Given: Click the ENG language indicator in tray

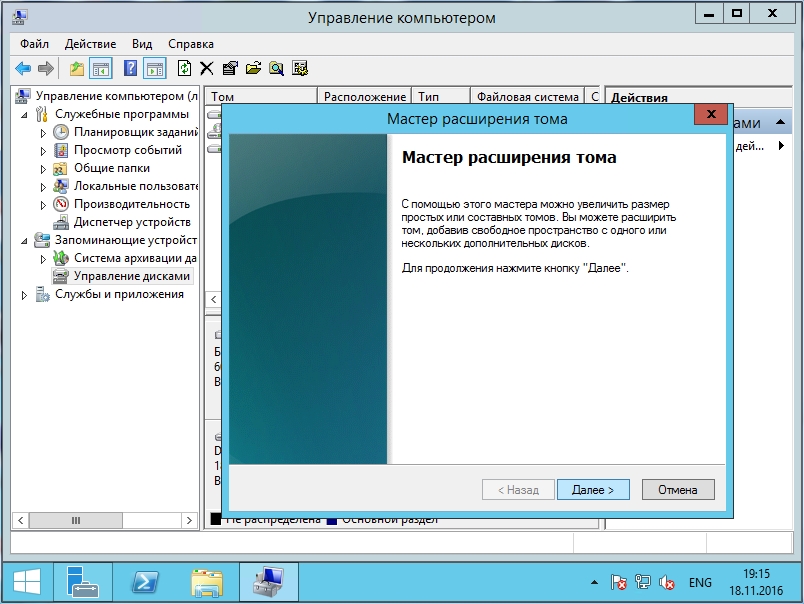Looking at the screenshot, I should 700,582.
